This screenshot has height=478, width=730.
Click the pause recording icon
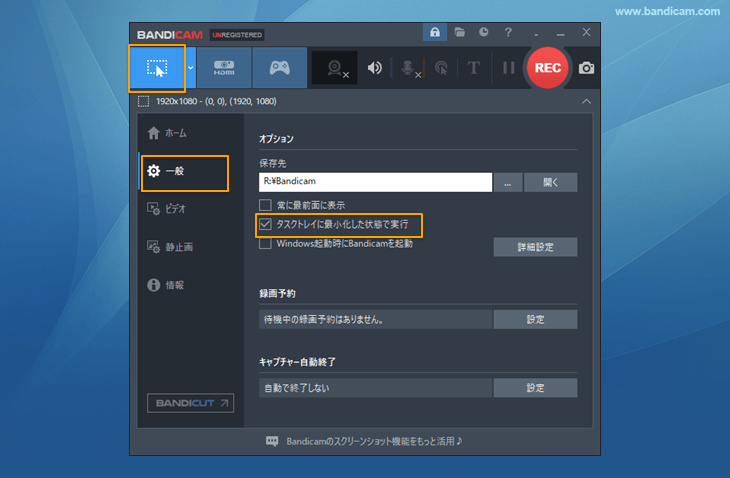[x=508, y=68]
